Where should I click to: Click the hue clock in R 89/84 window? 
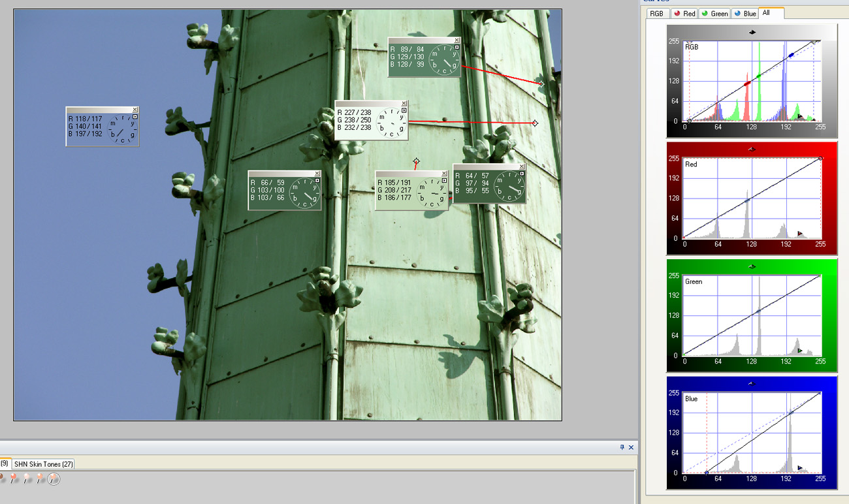pos(444,60)
